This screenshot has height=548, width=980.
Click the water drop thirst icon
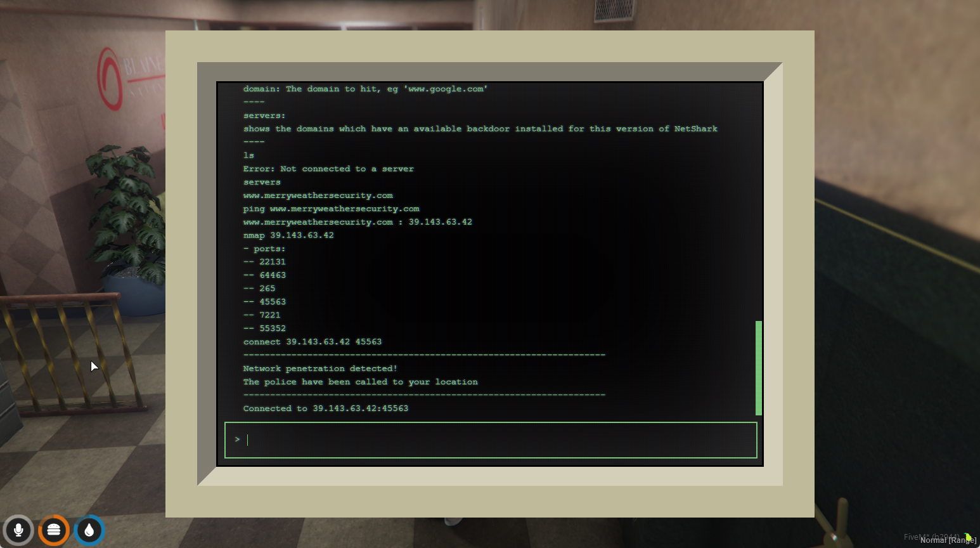(x=89, y=530)
